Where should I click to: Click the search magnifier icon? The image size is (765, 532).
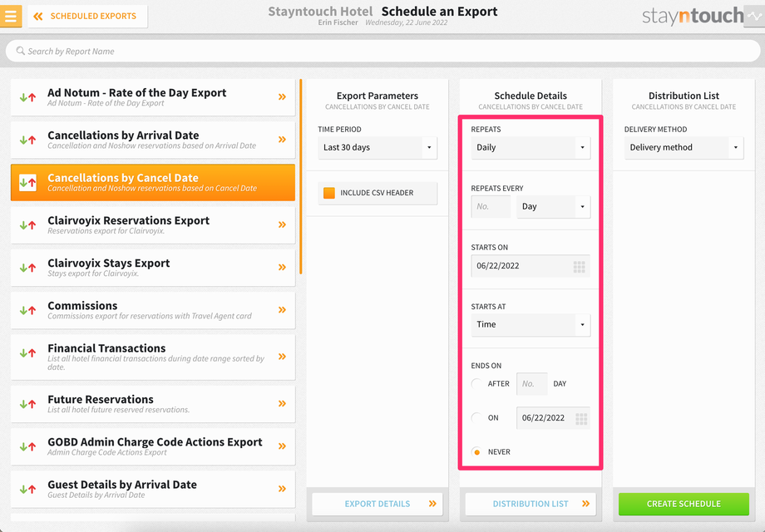tap(21, 51)
